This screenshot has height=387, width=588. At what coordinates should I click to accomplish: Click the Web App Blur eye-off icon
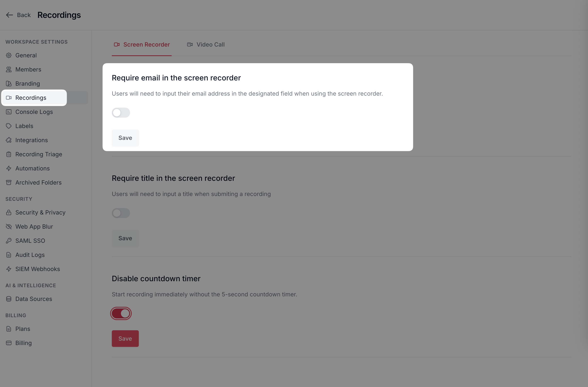pos(9,227)
